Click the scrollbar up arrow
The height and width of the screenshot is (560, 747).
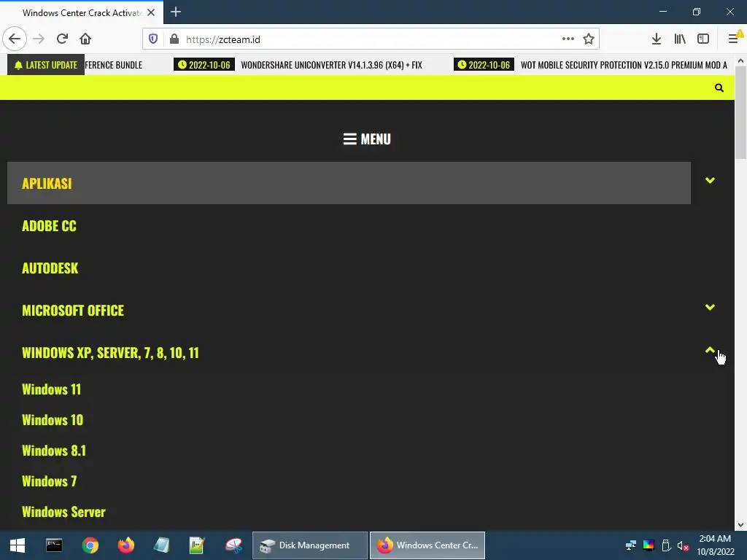[740, 61]
